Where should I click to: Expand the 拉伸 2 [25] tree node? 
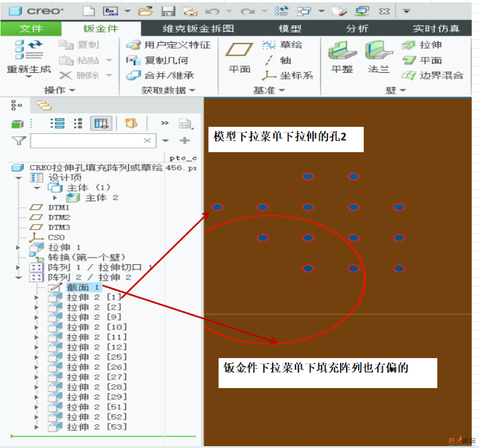click(36, 357)
